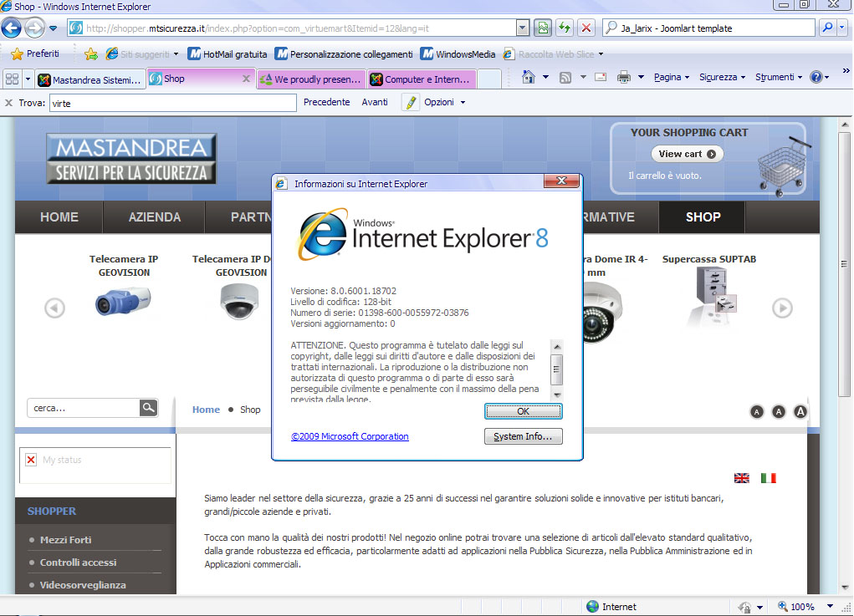Expand the feeds dropdown arrow
The image size is (854, 616).
pos(583,77)
